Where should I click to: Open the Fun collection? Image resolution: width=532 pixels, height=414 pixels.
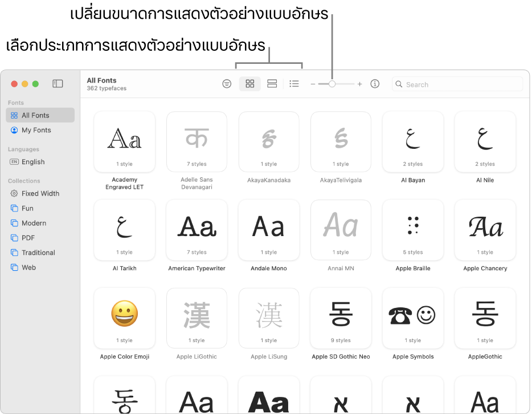point(40,208)
